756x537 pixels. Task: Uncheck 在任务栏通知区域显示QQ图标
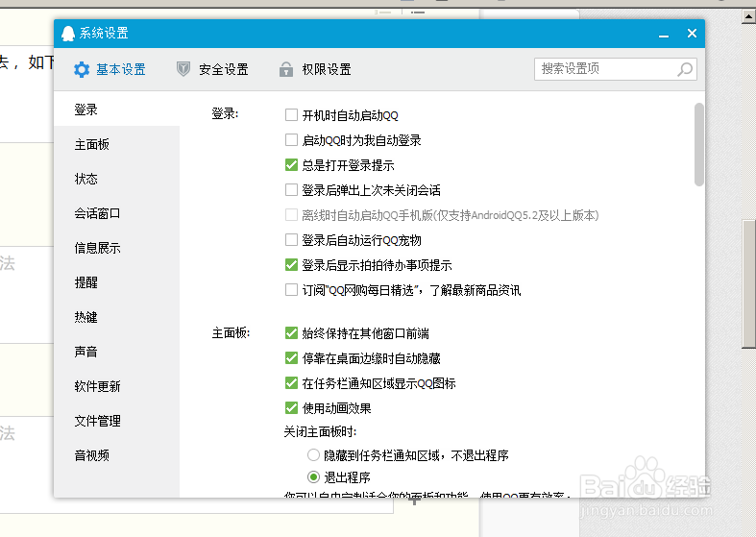click(x=291, y=383)
